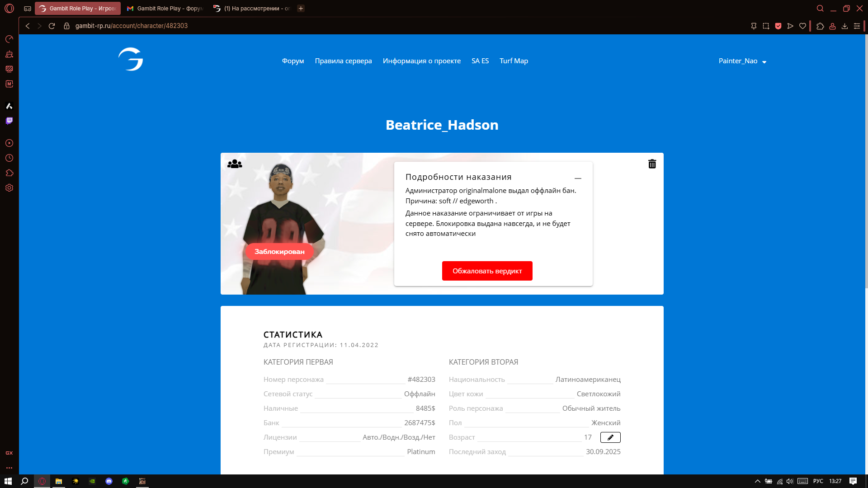Viewport: 868px width, 488px height.
Task: Click the Обжаловать вердикт button
Action: [487, 271]
